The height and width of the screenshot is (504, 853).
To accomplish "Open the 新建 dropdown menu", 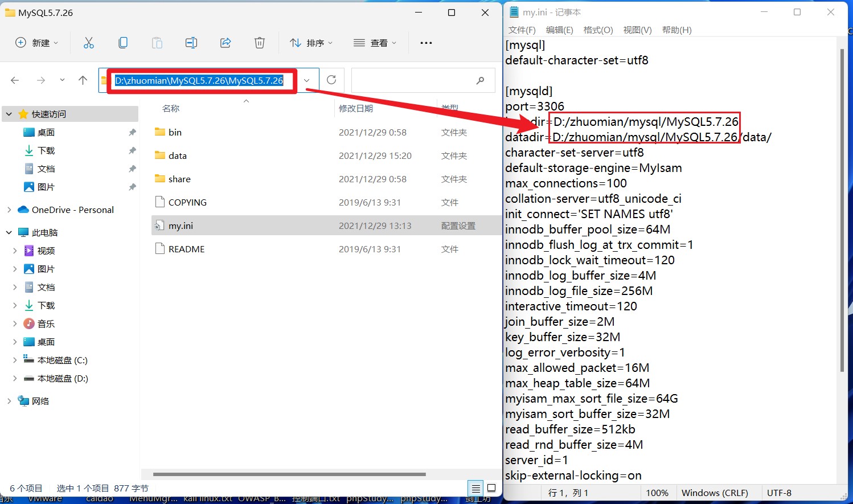I will click(36, 42).
